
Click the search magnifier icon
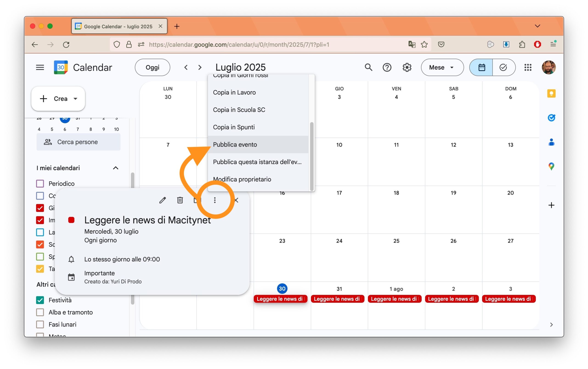pyautogui.click(x=368, y=67)
